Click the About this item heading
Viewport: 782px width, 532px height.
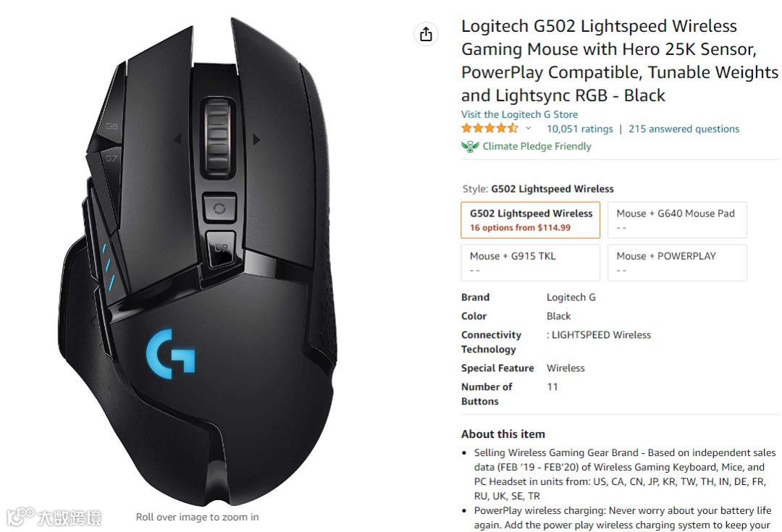point(503,434)
